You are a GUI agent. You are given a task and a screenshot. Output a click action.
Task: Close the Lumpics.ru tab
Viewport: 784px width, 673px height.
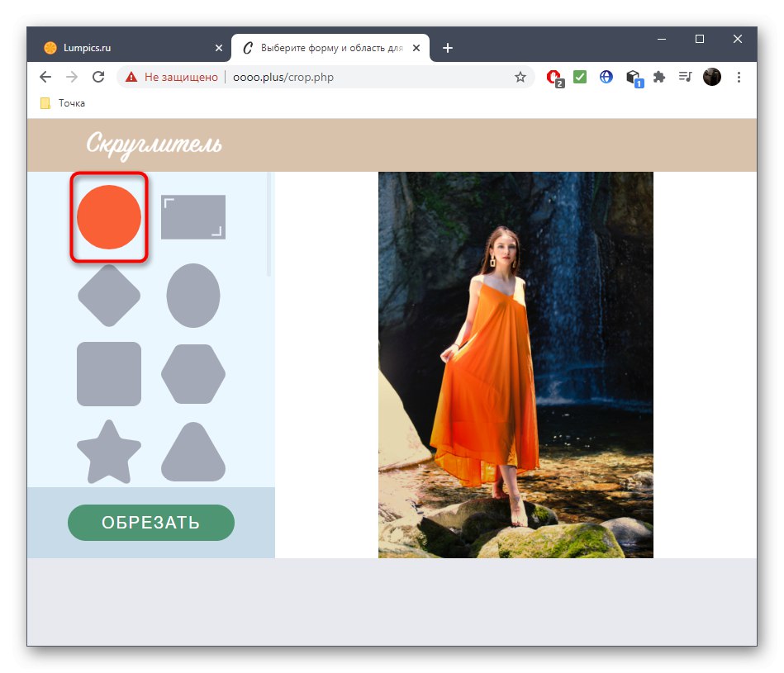click(x=218, y=48)
